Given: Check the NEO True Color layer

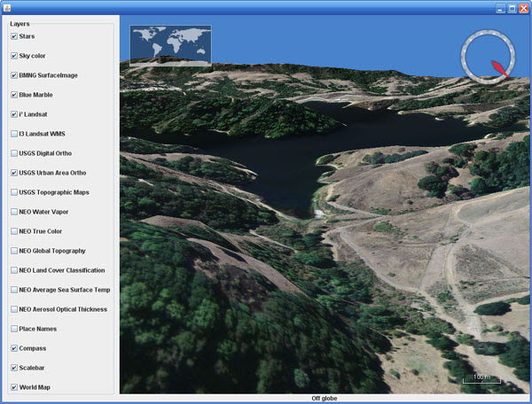Looking at the screenshot, I should (14, 231).
